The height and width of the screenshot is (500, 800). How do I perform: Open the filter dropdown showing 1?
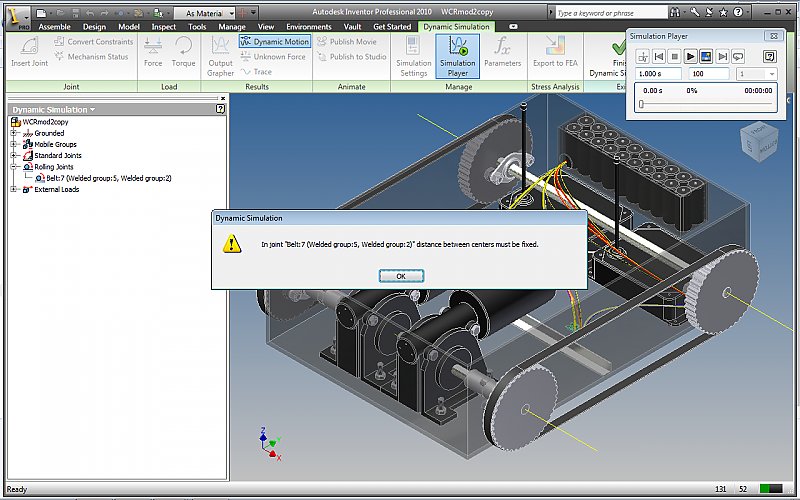tap(757, 74)
